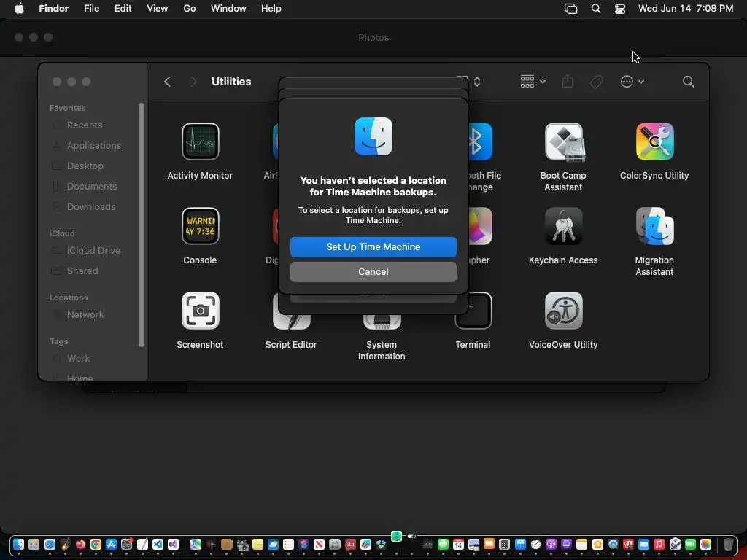This screenshot has width=747, height=560.
Task: Open the Terminal app icon
Action: (474, 311)
